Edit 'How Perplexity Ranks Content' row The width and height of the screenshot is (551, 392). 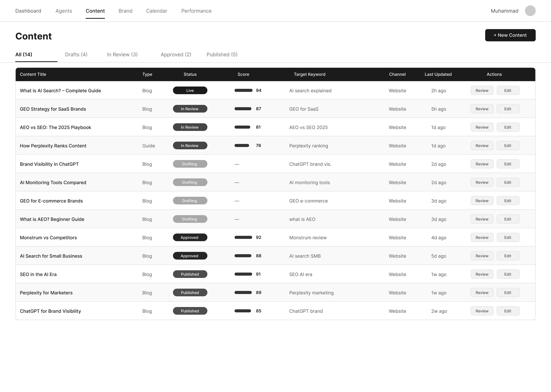508,146
